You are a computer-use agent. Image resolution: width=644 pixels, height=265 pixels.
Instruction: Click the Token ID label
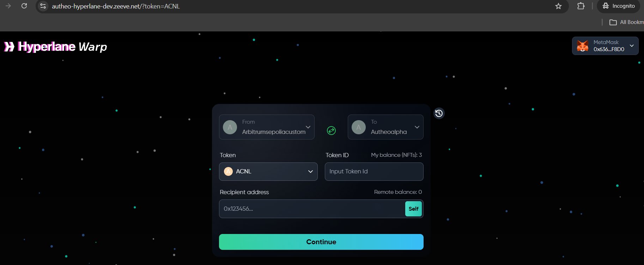click(x=337, y=155)
